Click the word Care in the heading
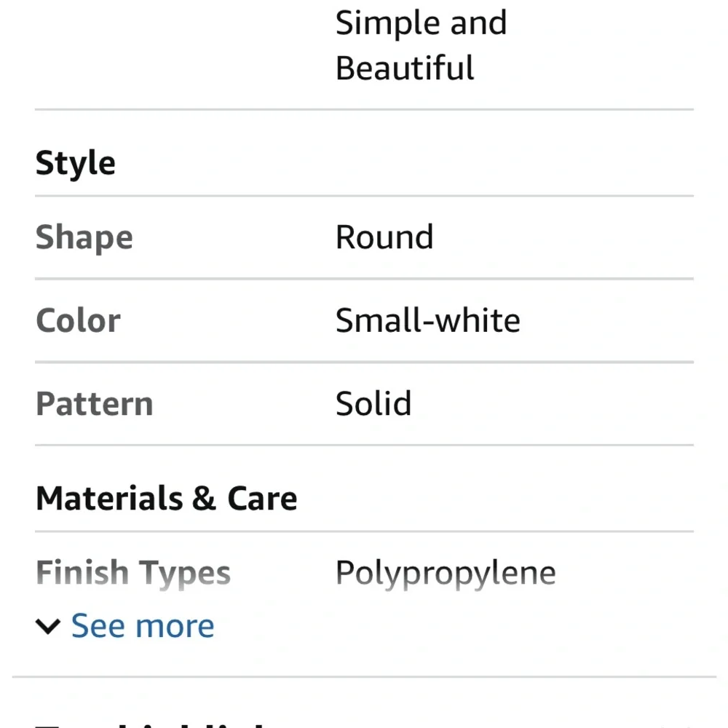The height and width of the screenshot is (728, 728). (262, 498)
